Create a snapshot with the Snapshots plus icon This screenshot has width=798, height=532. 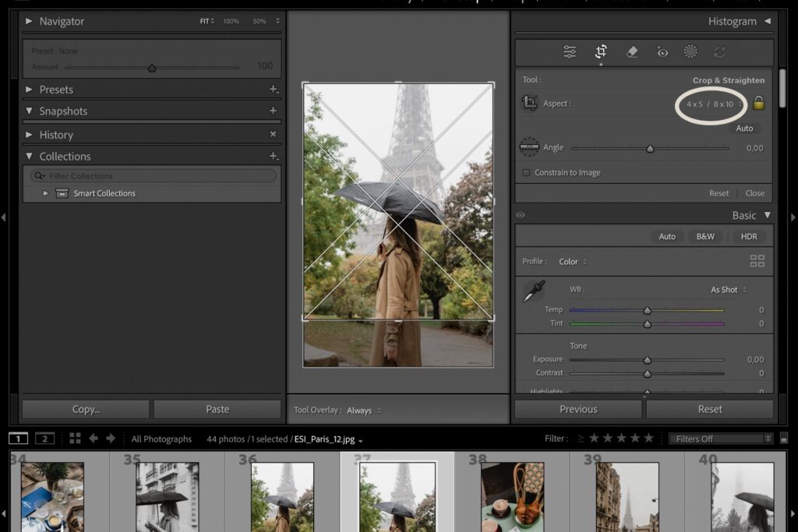pyautogui.click(x=274, y=111)
